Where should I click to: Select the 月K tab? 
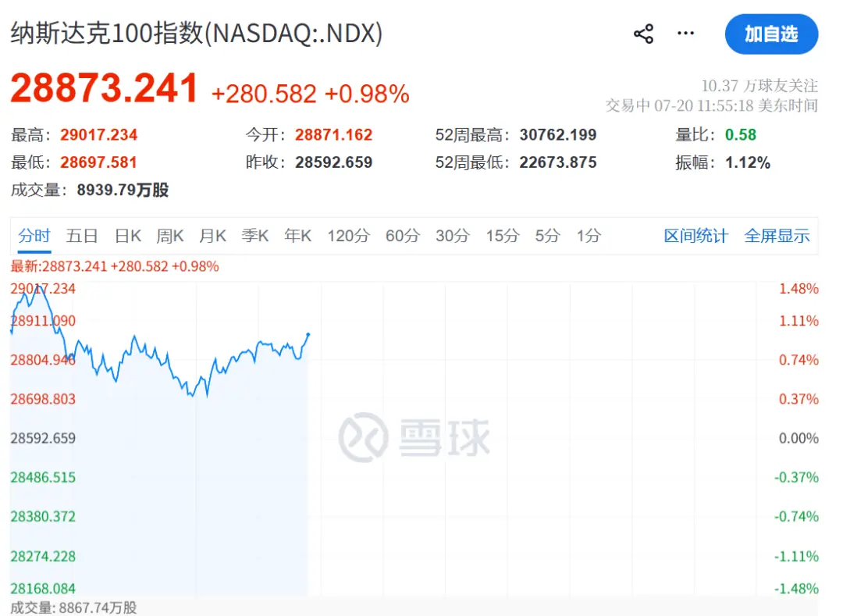[x=212, y=236]
